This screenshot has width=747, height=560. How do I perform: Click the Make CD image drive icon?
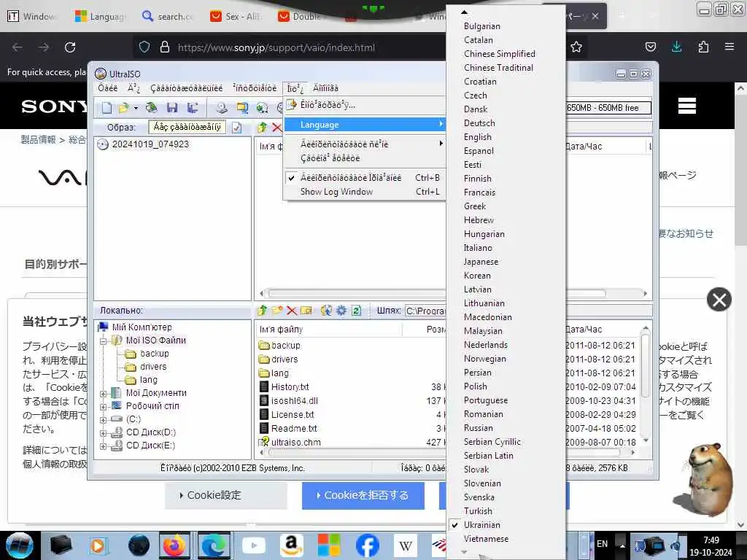point(222,108)
